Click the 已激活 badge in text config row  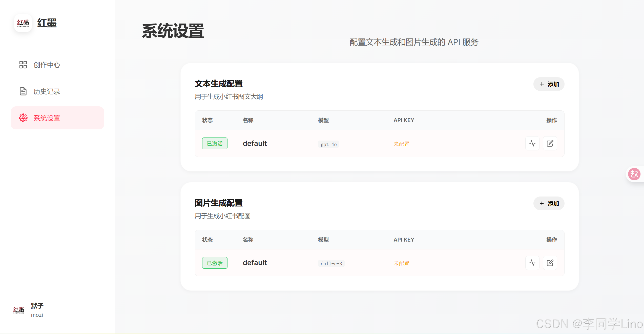click(x=215, y=144)
